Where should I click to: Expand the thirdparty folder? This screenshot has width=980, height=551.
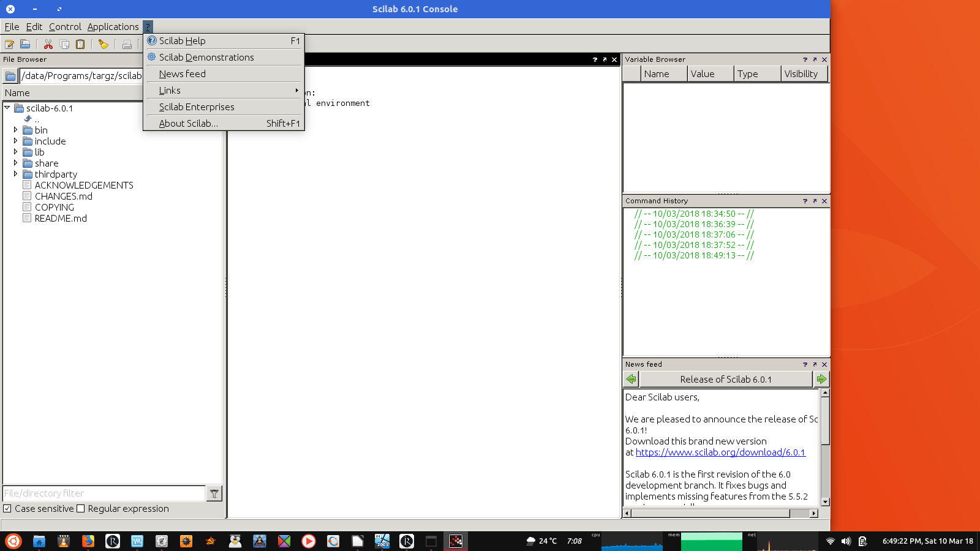click(16, 174)
